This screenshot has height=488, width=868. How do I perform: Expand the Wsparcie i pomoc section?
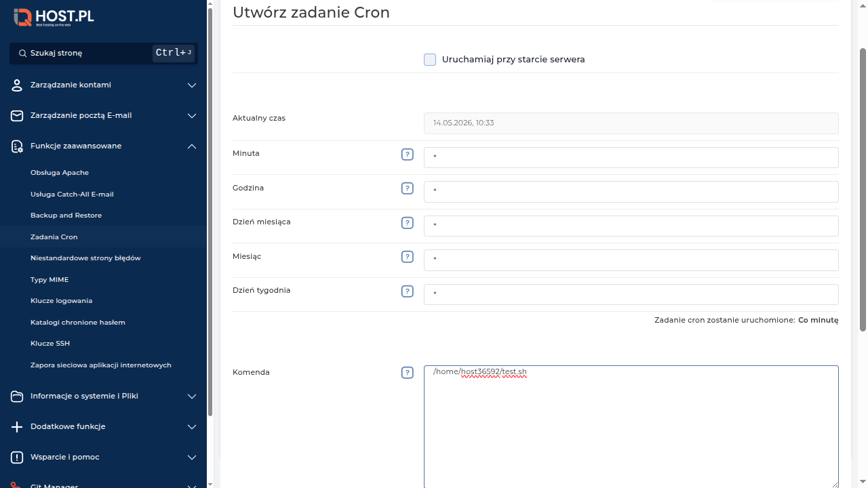192,457
